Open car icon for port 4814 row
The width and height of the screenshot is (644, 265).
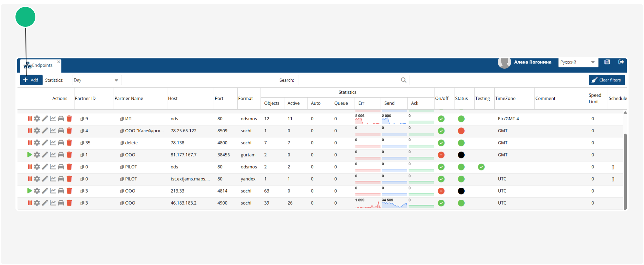point(61,191)
